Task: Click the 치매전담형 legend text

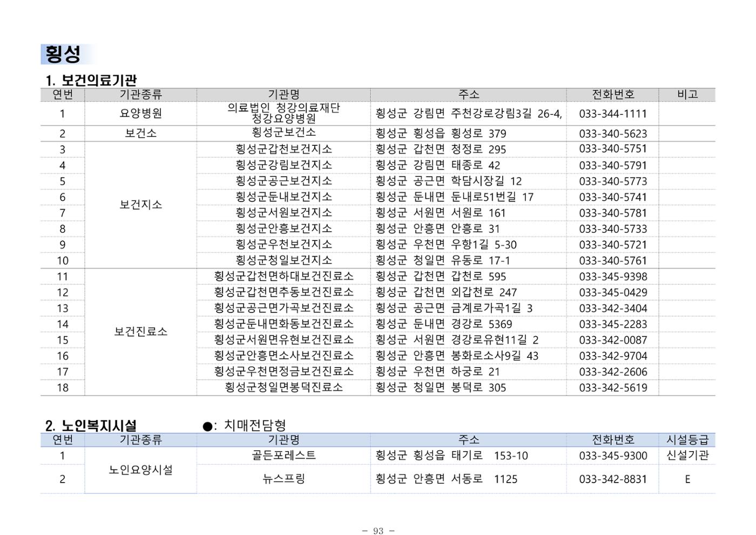Action: click(x=255, y=425)
